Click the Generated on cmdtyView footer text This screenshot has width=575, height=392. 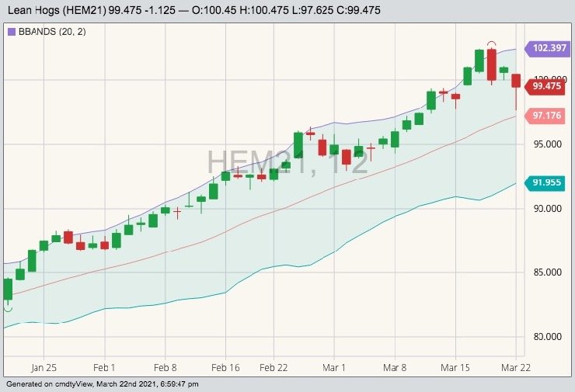[x=103, y=384]
